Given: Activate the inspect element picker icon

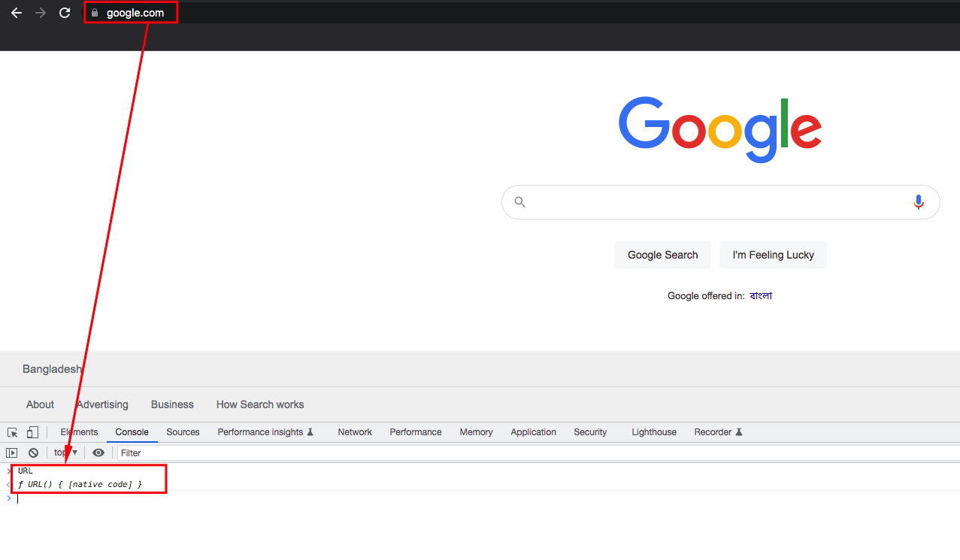Looking at the screenshot, I should point(12,432).
